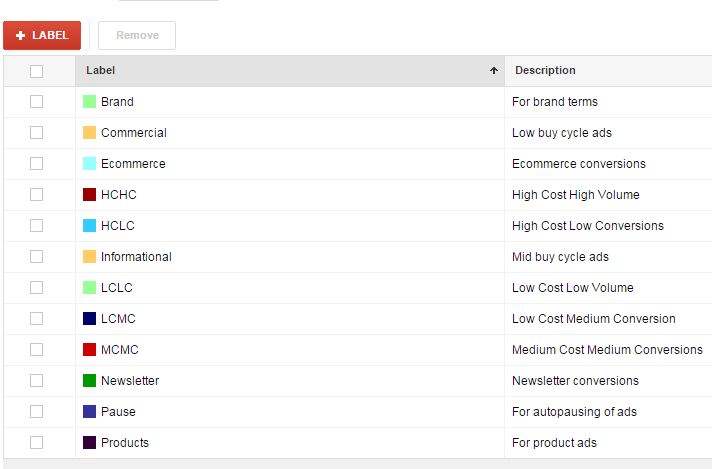Tick the checkbox beside HCHC label
Viewport: 712px width, 469px height.
click(x=37, y=195)
